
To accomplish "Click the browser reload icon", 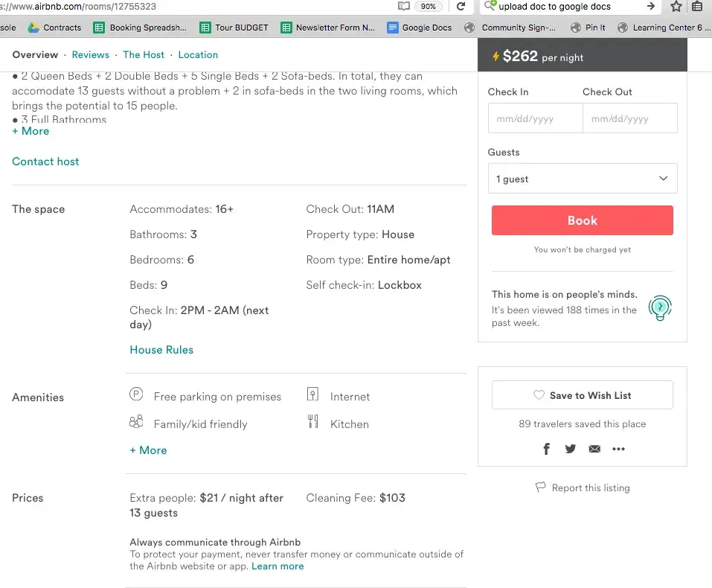I will click(x=461, y=7).
